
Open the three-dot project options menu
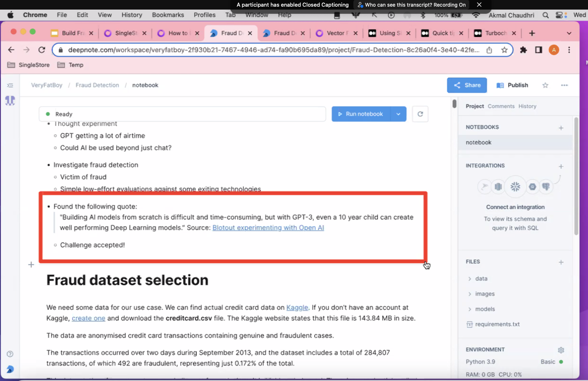pyautogui.click(x=564, y=85)
